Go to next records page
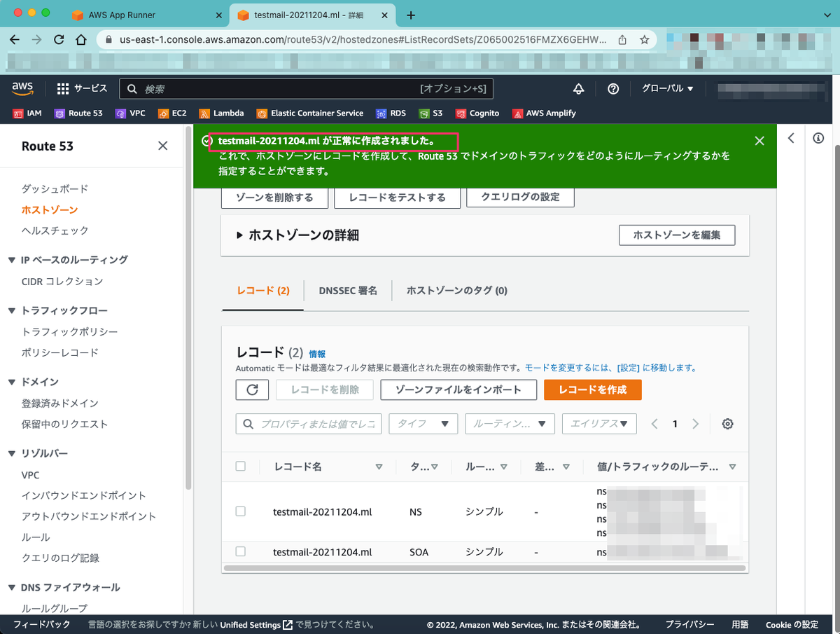The image size is (840, 634). point(695,424)
